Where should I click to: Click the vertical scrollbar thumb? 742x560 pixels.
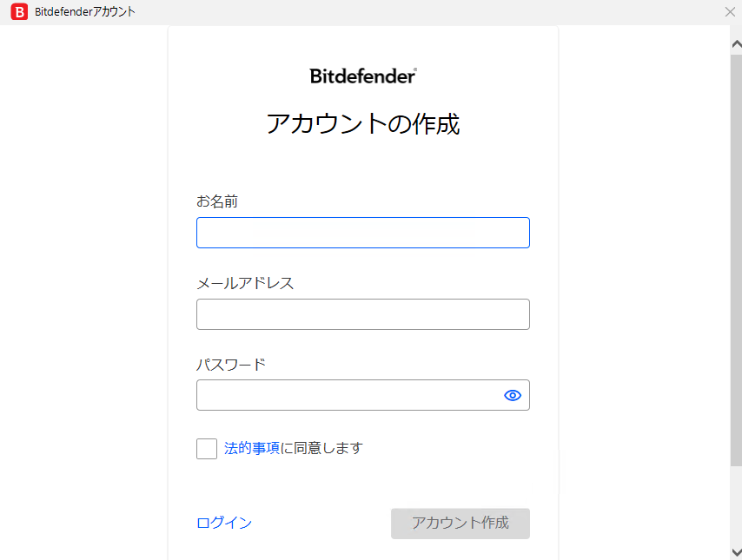pos(736,260)
